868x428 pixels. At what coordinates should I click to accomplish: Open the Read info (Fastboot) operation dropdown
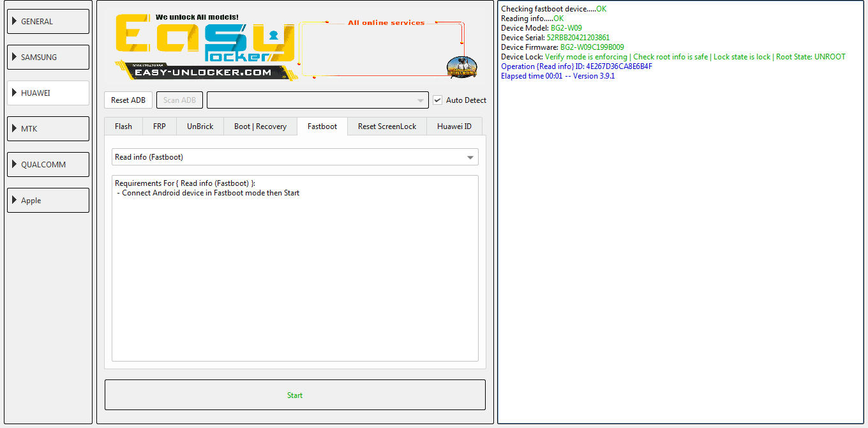coord(295,157)
